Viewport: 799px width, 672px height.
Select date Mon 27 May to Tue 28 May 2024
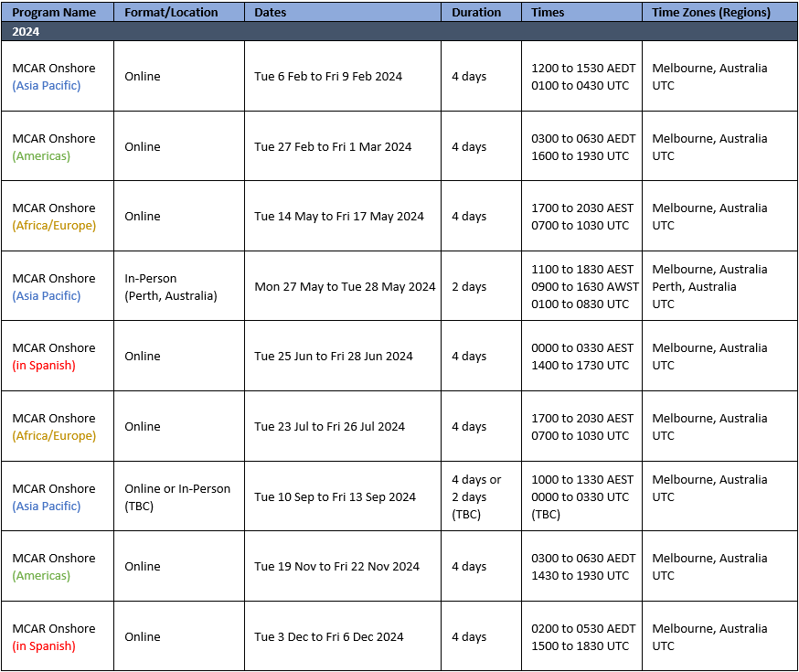point(345,287)
